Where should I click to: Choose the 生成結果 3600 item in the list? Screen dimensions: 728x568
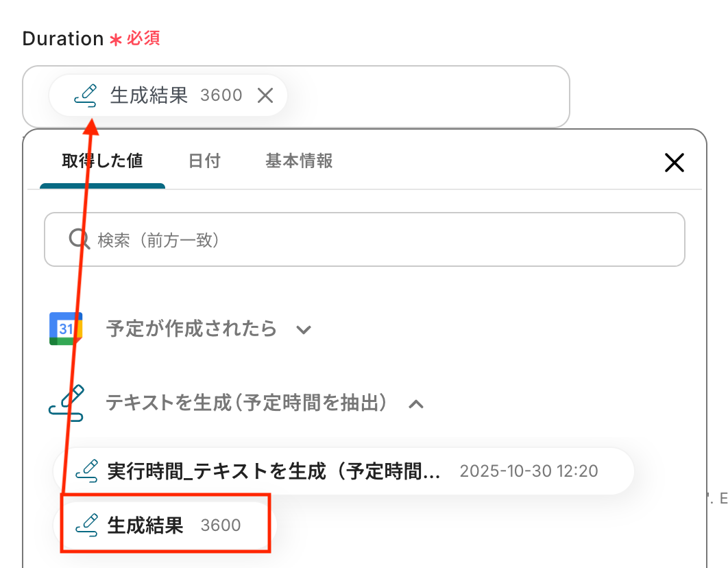[165, 525]
